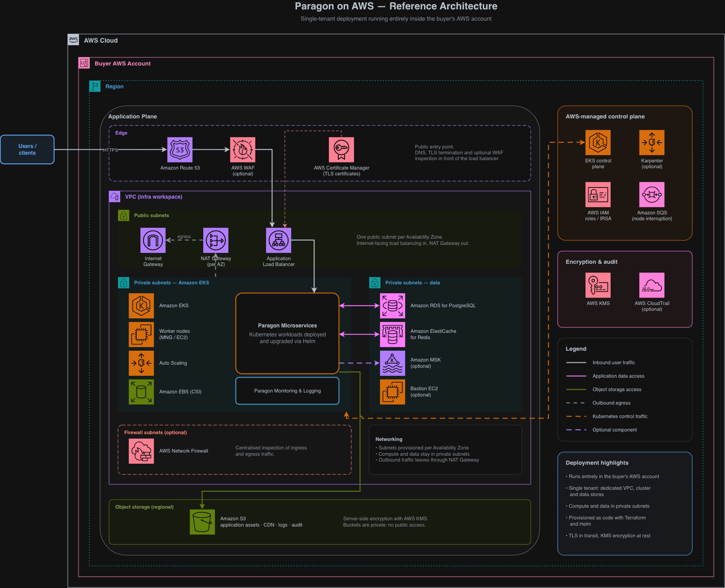Click the AWS Certificate Manager icon
This screenshot has height=588, width=725.
pos(341,150)
